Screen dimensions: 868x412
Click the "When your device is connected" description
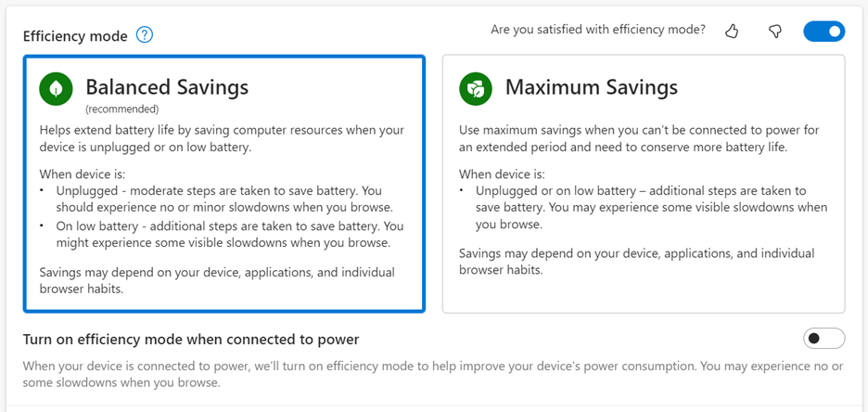[432, 374]
